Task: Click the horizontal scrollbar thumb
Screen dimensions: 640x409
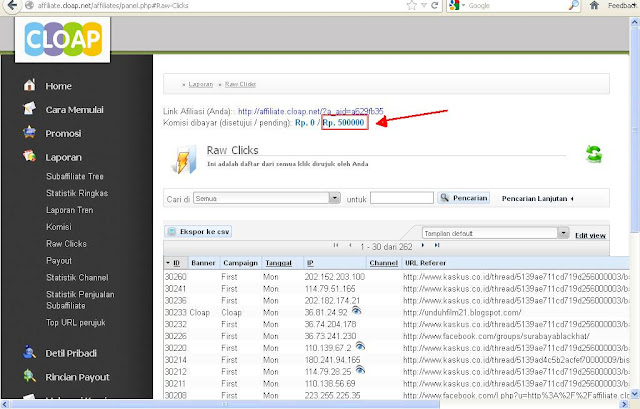Action: tap(224, 404)
